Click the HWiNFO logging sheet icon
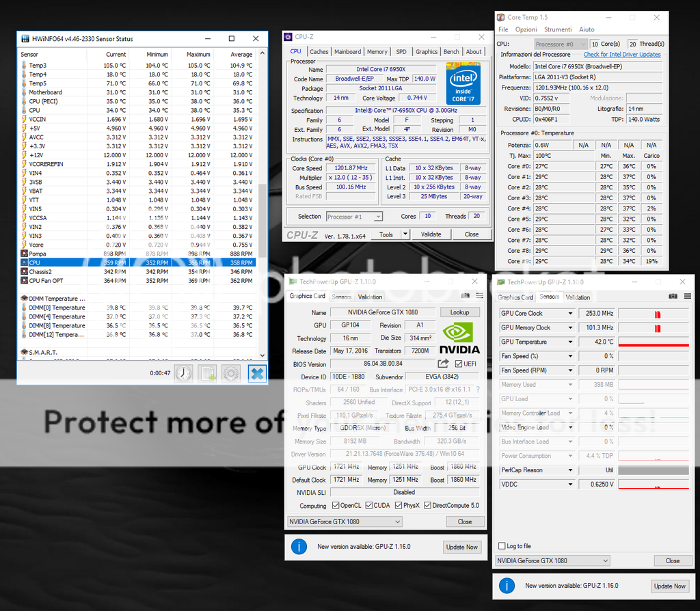 207,373
